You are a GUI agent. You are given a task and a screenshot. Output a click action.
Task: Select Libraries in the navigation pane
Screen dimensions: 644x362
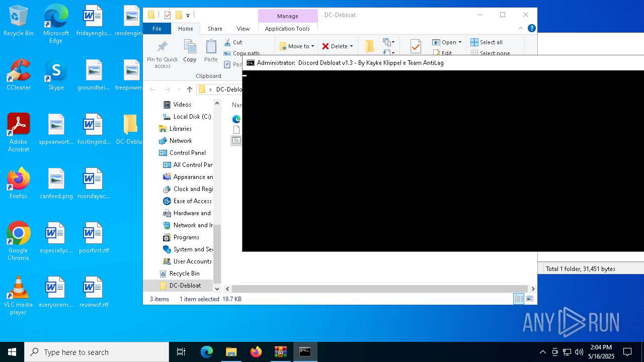tap(175, 129)
